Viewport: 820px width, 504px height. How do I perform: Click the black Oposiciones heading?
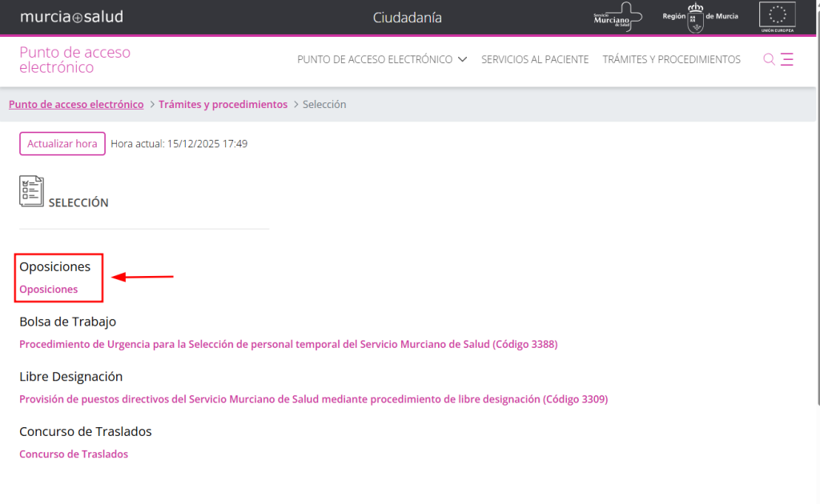point(55,267)
